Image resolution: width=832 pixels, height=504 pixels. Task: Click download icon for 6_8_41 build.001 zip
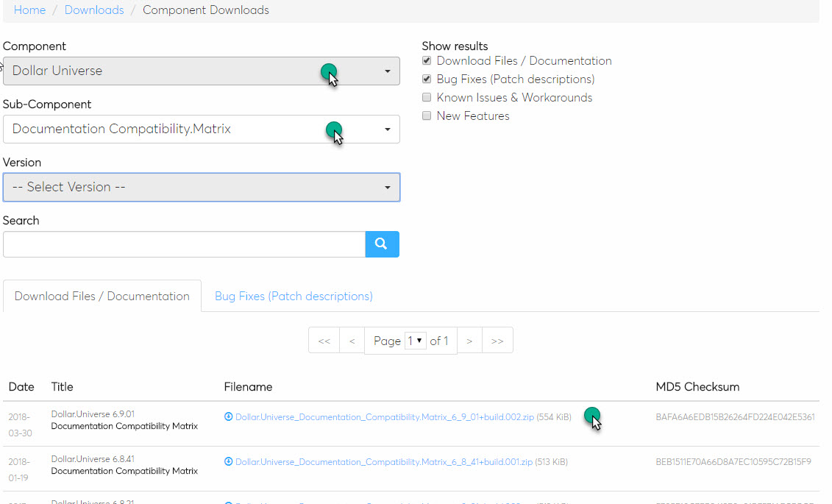[x=228, y=461]
